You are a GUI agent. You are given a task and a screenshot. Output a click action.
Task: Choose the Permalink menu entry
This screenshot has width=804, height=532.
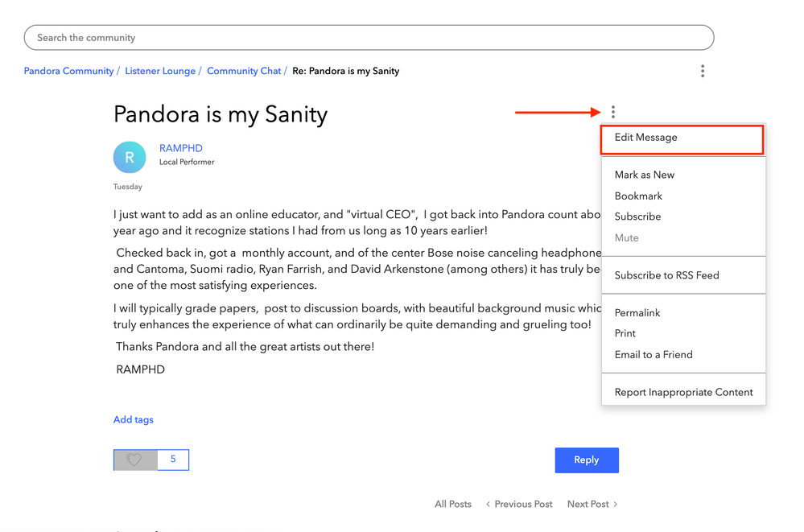click(x=637, y=312)
